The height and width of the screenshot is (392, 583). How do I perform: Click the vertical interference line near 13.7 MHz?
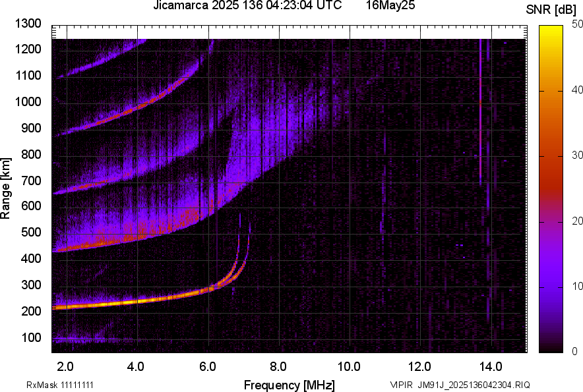[x=480, y=111]
